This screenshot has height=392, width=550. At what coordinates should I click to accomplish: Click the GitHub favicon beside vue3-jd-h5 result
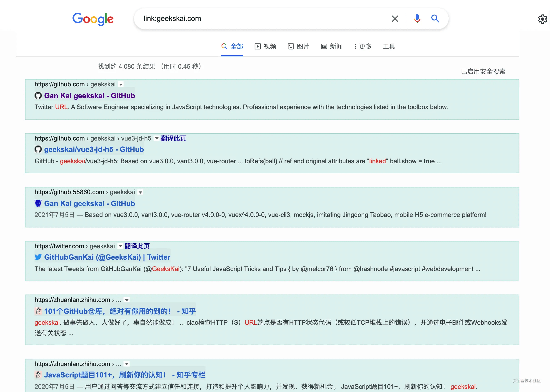tap(38, 149)
